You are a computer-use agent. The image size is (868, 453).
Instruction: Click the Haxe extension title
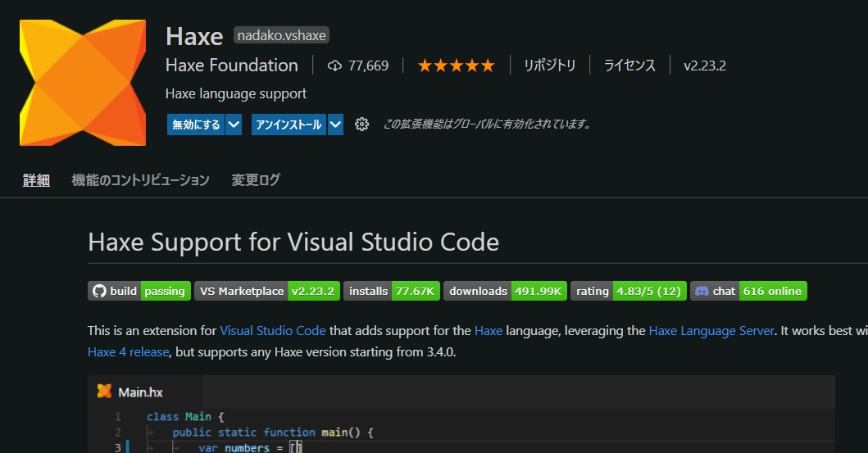tap(194, 37)
